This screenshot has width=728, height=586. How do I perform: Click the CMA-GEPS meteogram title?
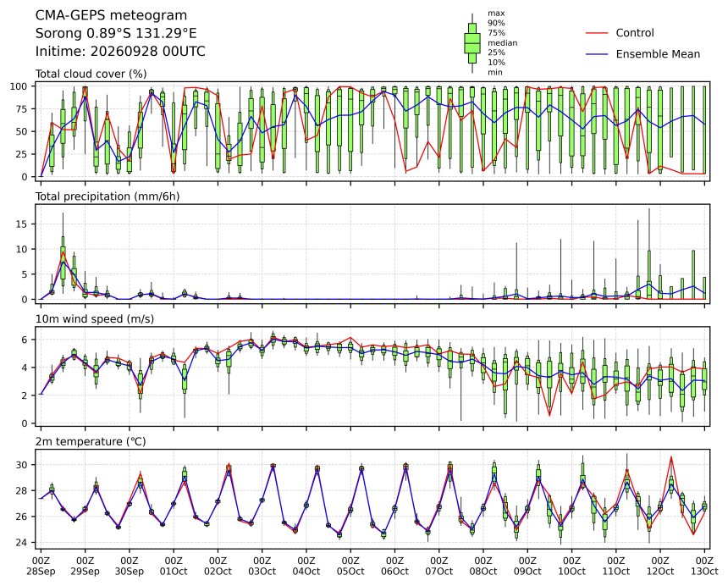tap(112, 15)
